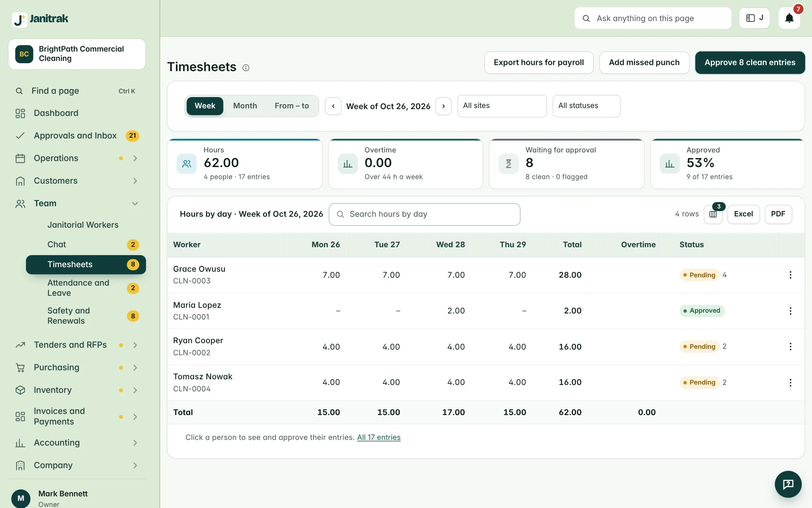Open row actions menu for Ryan Cooper

pos(790,347)
